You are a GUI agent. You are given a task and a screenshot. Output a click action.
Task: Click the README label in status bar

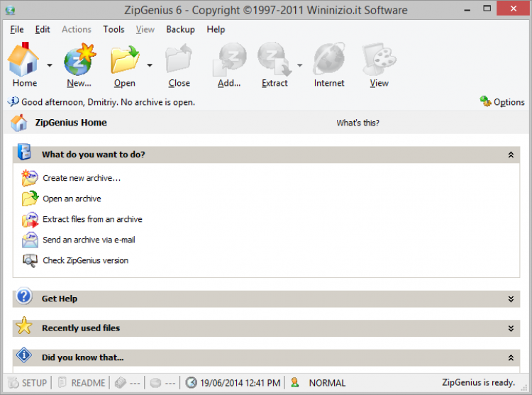pos(88,383)
